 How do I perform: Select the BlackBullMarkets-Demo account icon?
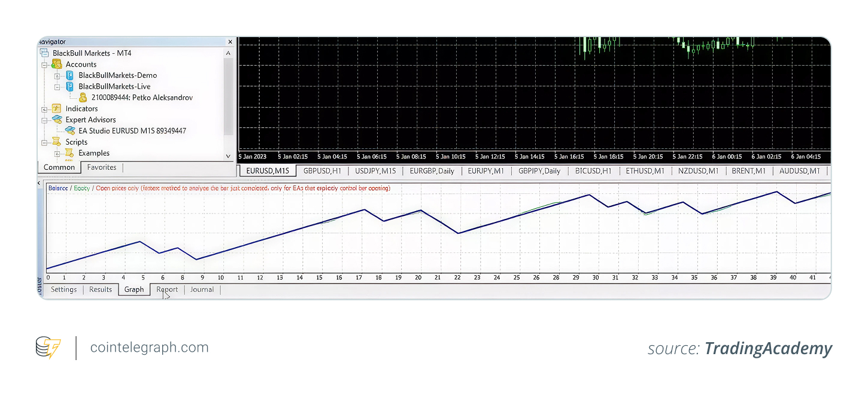71,75
